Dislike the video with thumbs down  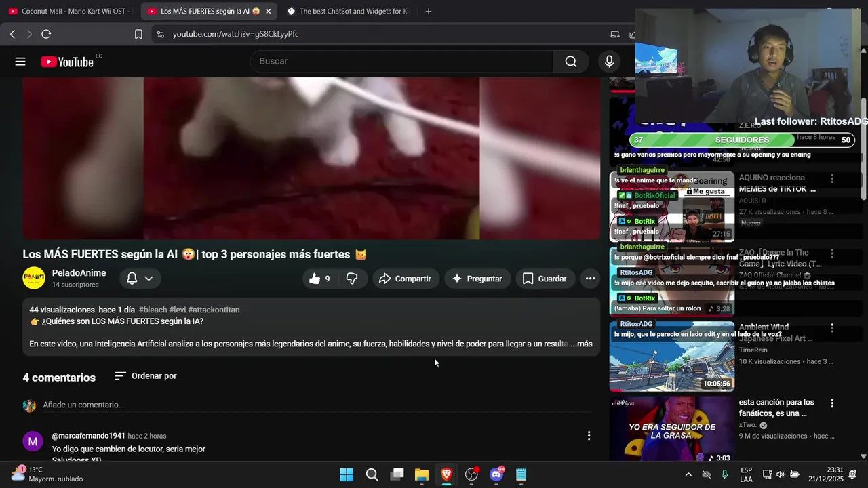tap(352, 279)
